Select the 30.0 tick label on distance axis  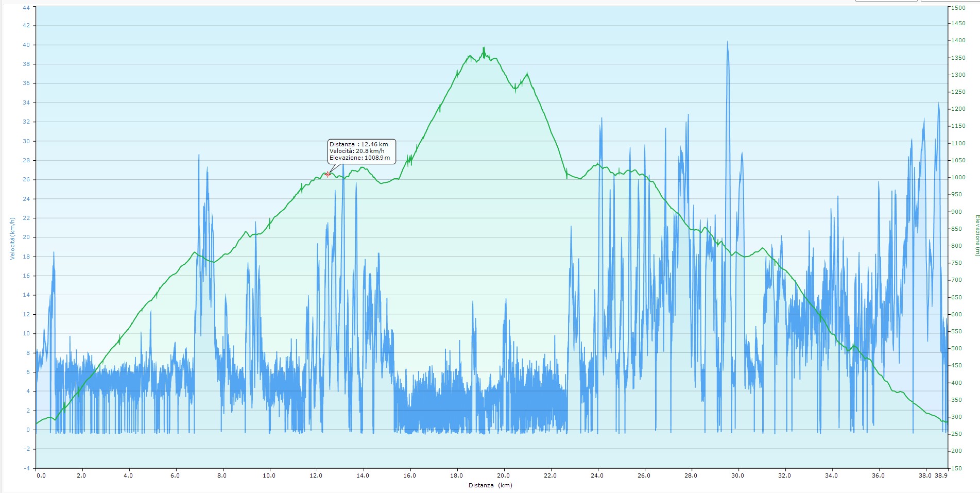[x=737, y=475]
